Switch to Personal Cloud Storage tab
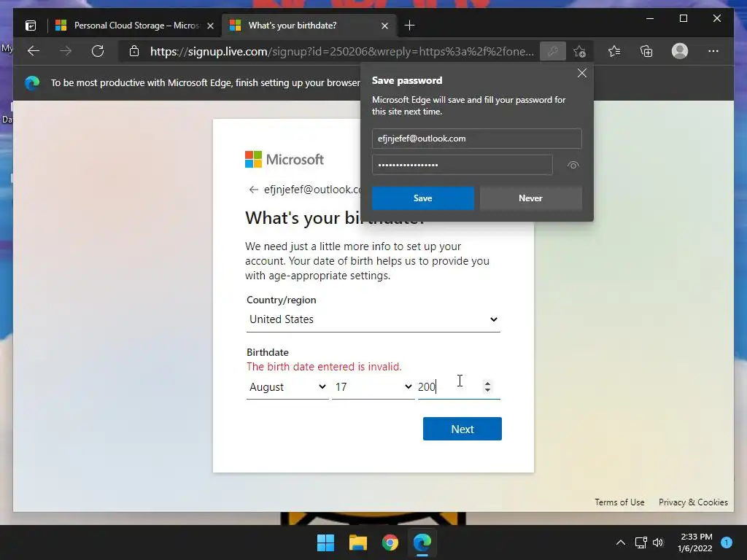The height and width of the screenshot is (560, 747). [x=135, y=26]
